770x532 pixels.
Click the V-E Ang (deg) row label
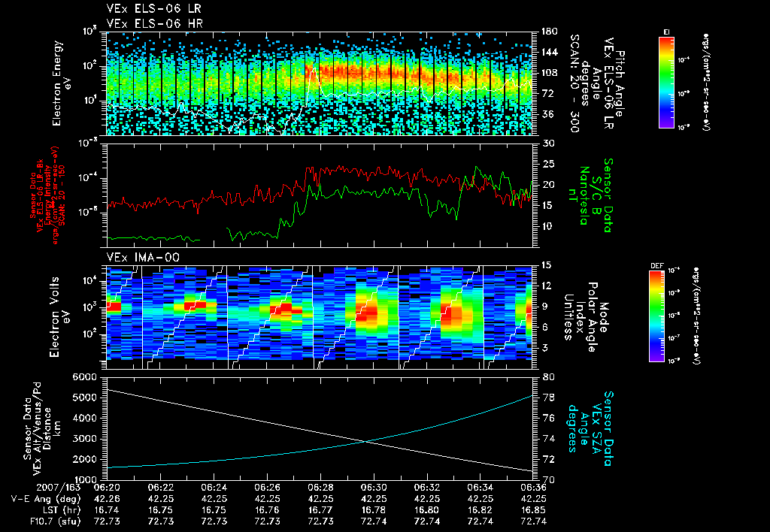(46, 499)
